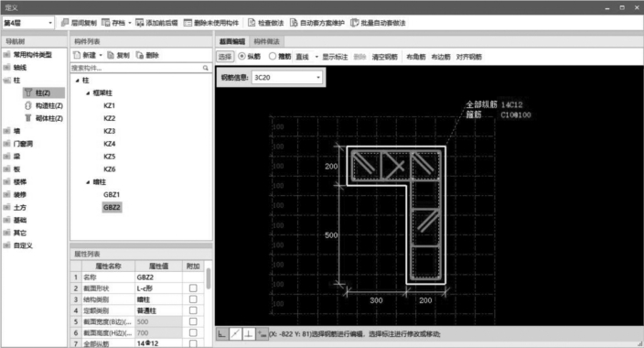The height and width of the screenshot is (348, 644).
Task: Open the 第4层 floor dropdown
Action: pyautogui.click(x=28, y=23)
